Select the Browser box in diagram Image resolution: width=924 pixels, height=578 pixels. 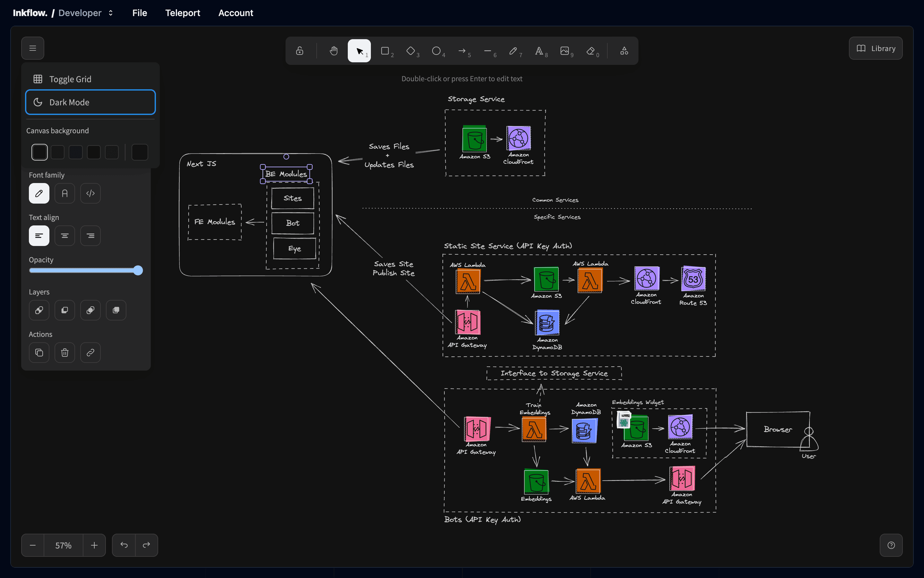pyautogui.click(x=778, y=429)
